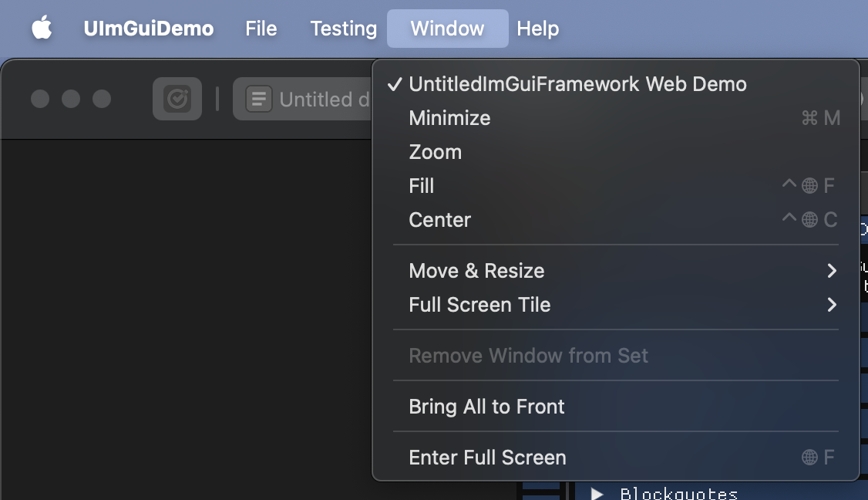This screenshot has height=500, width=868.
Task: Click the green zoom window button
Action: click(x=101, y=100)
